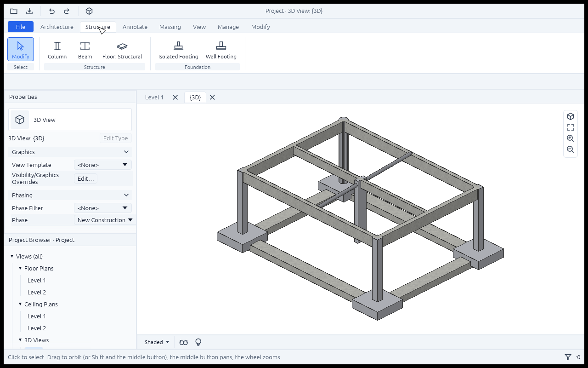Switch to the Level 1 view tab
Screen dimensions: 588x368
click(x=154, y=97)
